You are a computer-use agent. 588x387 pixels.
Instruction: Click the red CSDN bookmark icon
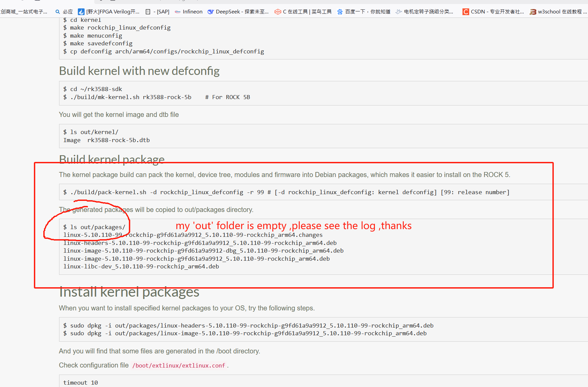pos(466,12)
